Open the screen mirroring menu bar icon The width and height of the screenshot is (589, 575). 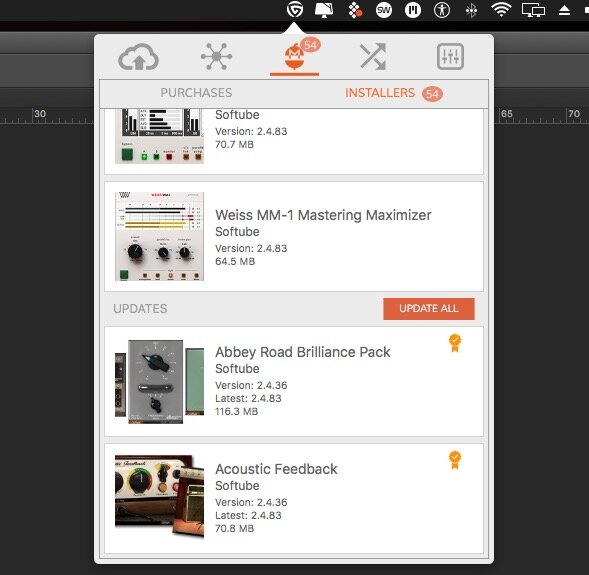[x=533, y=10]
